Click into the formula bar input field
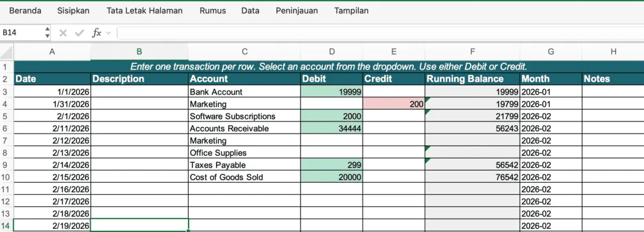Viewport: 644px width, 232px height. [x=381, y=33]
